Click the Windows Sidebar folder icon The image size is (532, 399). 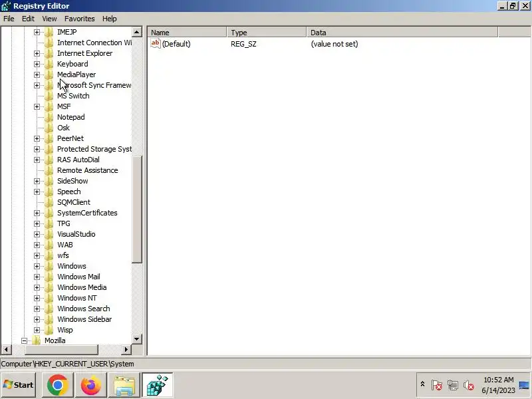point(49,319)
